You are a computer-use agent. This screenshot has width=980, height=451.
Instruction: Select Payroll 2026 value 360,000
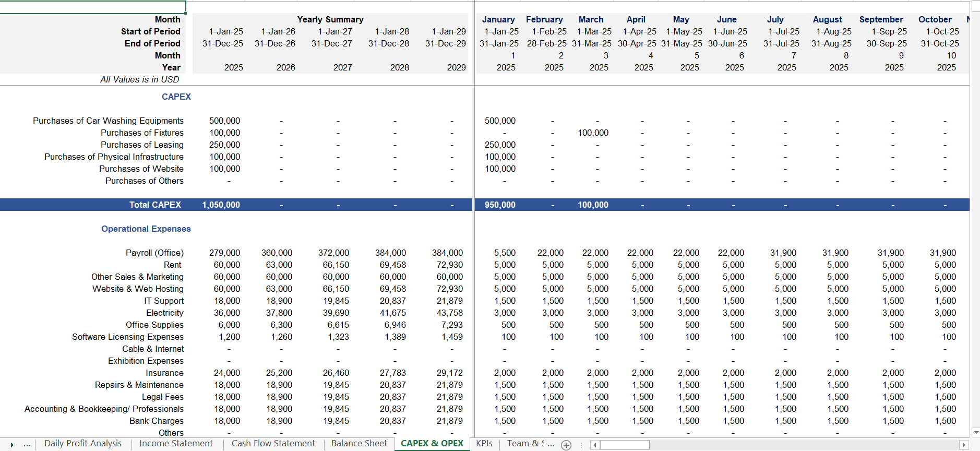[x=277, y=253]
